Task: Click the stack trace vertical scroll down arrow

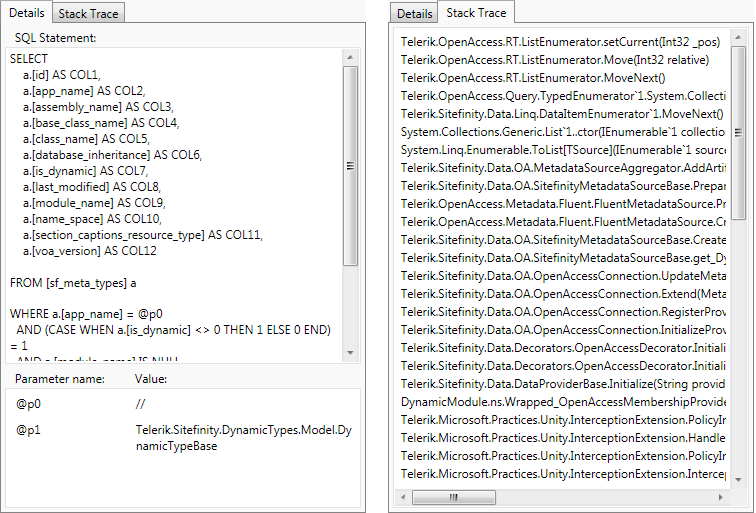Action: [x=738, y=479]
